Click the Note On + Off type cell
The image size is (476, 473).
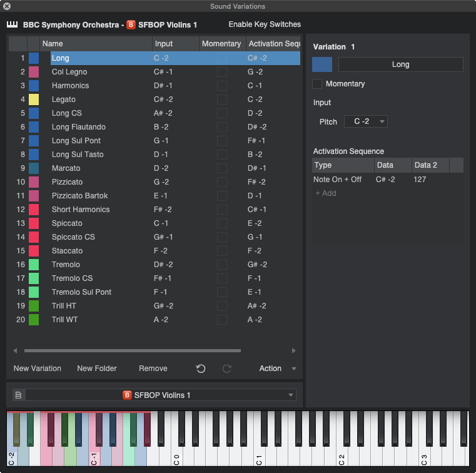pyautogui.click(x=337, y=180)
